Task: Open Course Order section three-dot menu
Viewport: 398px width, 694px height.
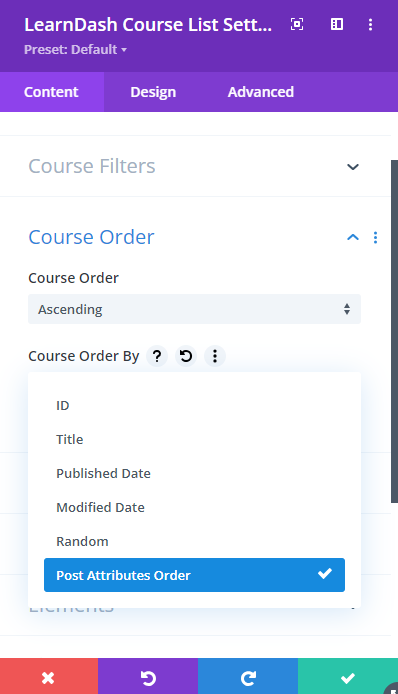Action: (375, 238)
